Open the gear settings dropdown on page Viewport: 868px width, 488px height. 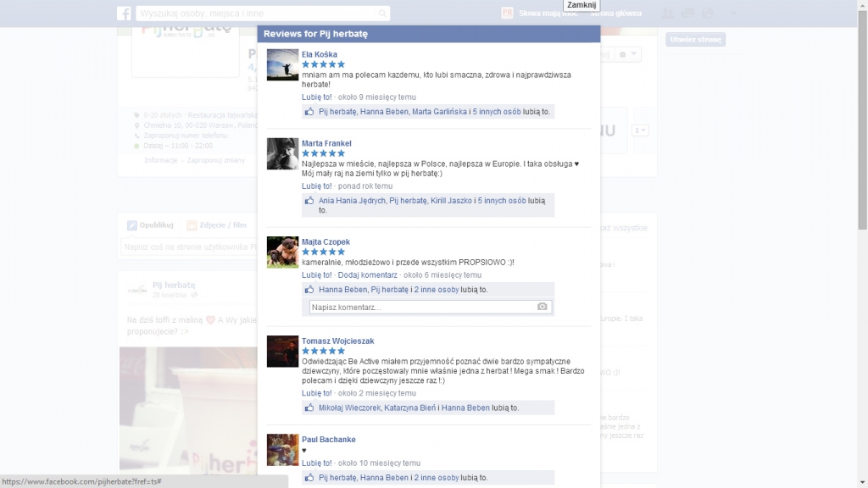pos(628,54)
